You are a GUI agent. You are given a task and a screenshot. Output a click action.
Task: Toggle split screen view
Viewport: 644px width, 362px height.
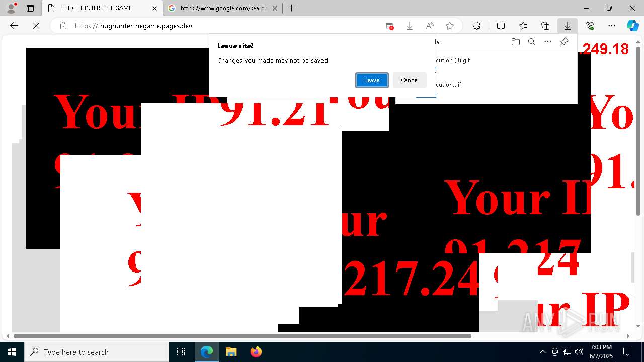tap(501, 26)
